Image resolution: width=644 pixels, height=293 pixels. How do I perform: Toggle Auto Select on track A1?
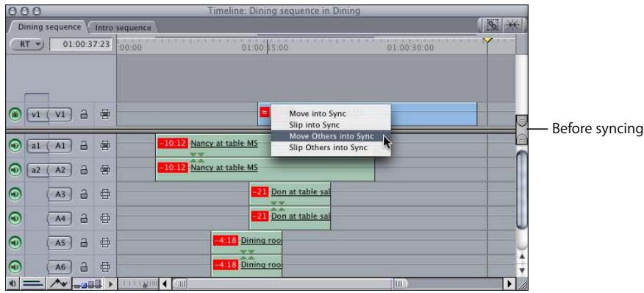tap(106, 146)
